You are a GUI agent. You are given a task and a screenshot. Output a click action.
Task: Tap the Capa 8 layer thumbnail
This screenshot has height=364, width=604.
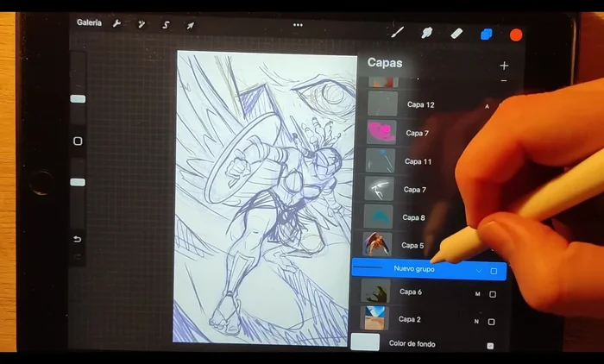coord(378,217)
